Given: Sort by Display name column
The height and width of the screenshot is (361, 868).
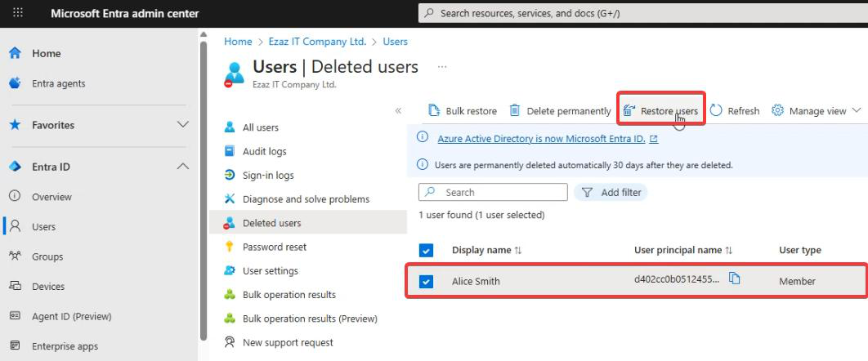Looking at the screenshot, I should click(x=486, y=251).
